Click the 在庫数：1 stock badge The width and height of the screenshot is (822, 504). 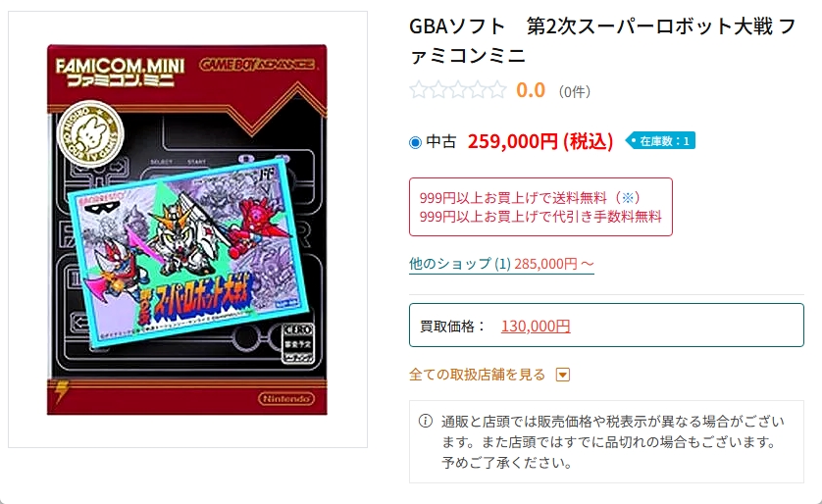coord(660,140)
